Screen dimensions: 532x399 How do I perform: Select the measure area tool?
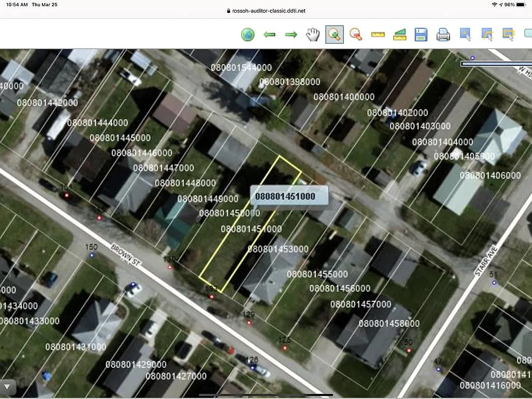point(400,35)
